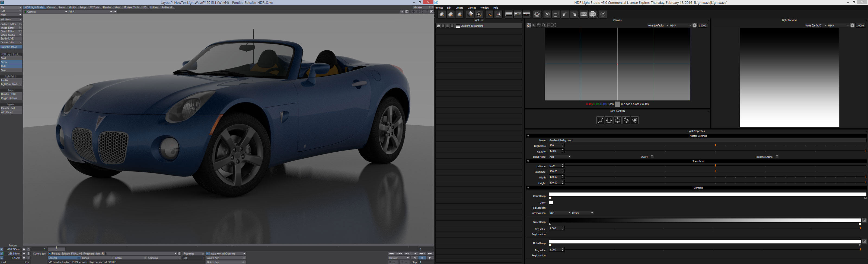Click the Add Preset button

click(11, 112)
